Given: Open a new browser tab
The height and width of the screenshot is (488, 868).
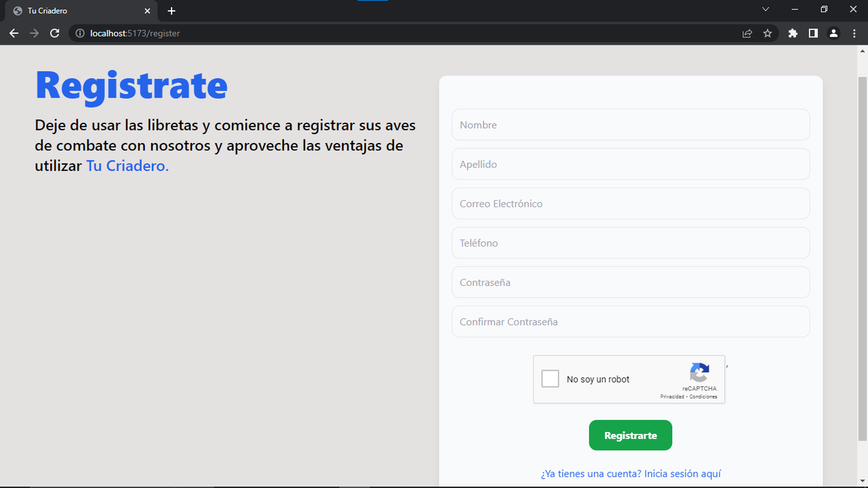Looking at the screenshot, I should 171,11.
